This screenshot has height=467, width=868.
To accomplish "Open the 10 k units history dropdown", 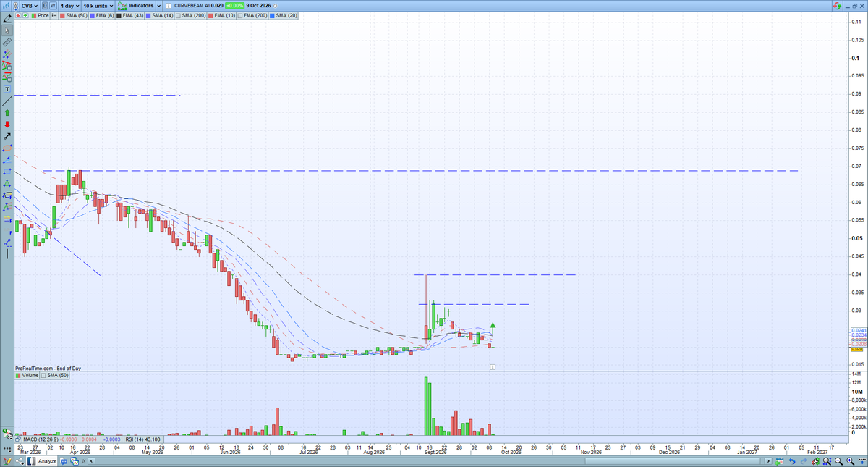I will [x=98, y=6].
